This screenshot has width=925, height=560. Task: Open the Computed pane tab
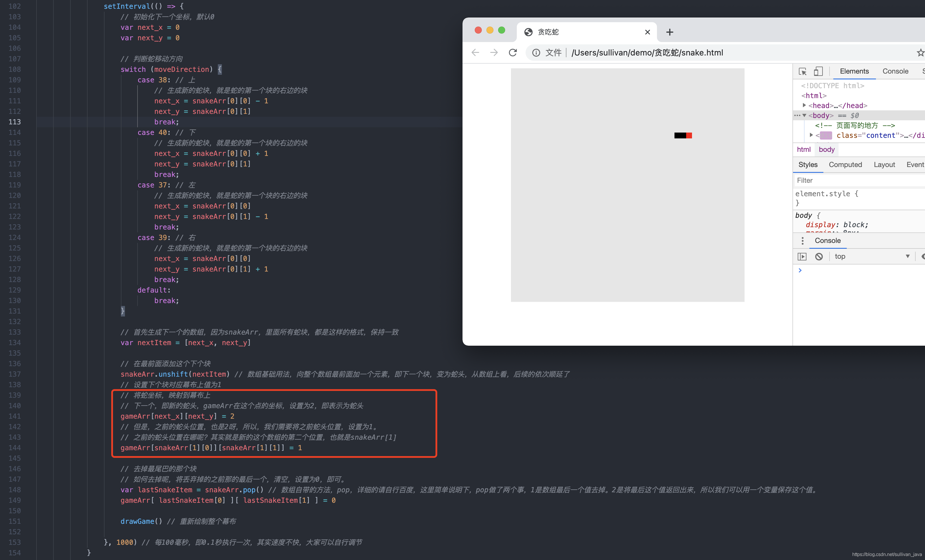point(845,165)
